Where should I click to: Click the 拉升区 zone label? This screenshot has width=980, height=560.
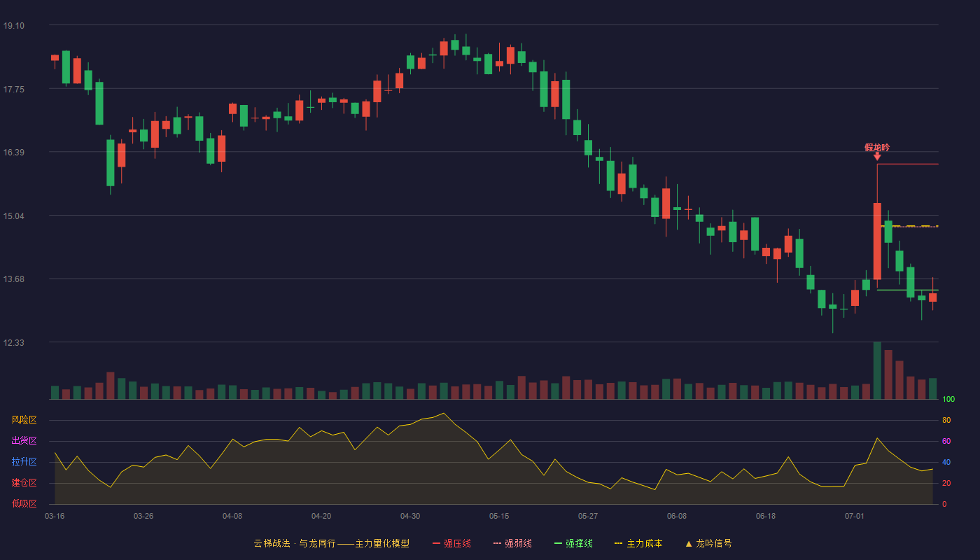(x=24, y=462)
